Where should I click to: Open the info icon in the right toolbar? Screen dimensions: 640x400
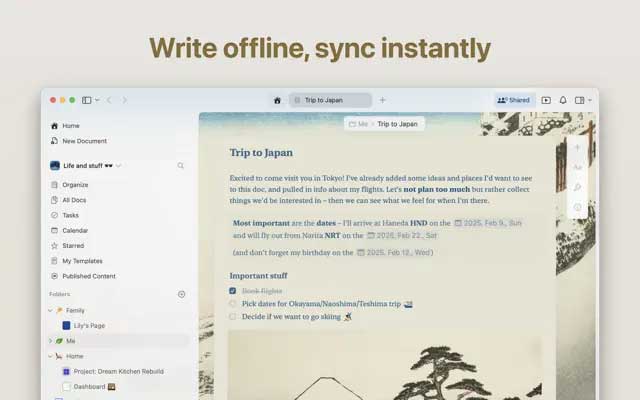click(x=577, y=207)
